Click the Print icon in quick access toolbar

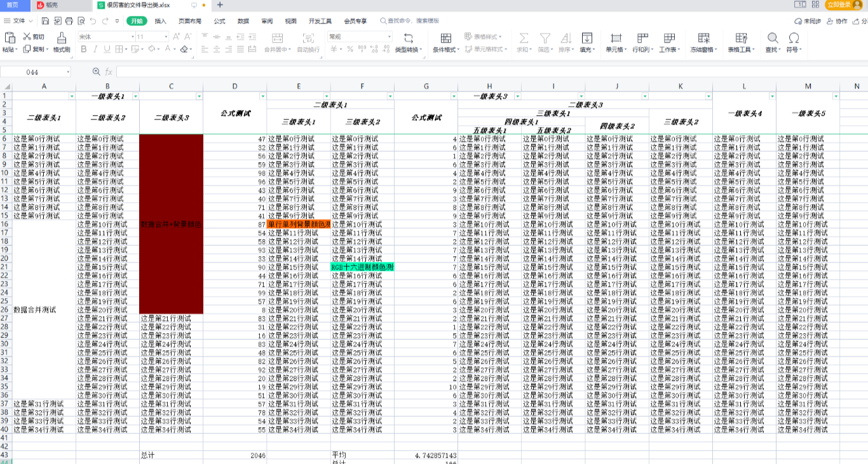click(69, 21)
